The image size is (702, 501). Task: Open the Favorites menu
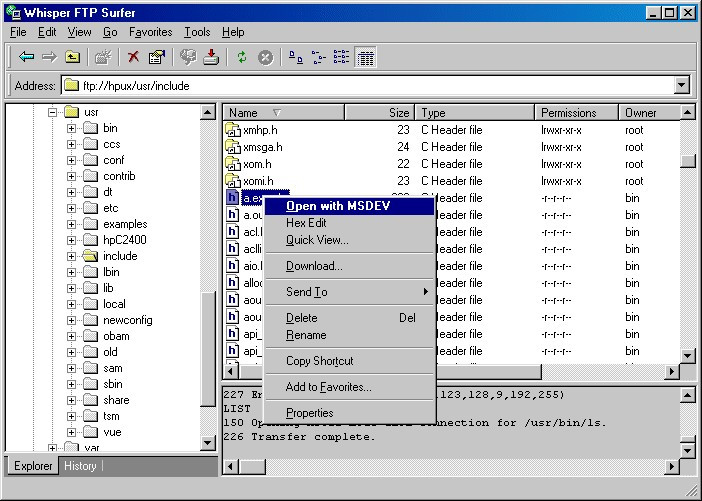click(150, 32)
